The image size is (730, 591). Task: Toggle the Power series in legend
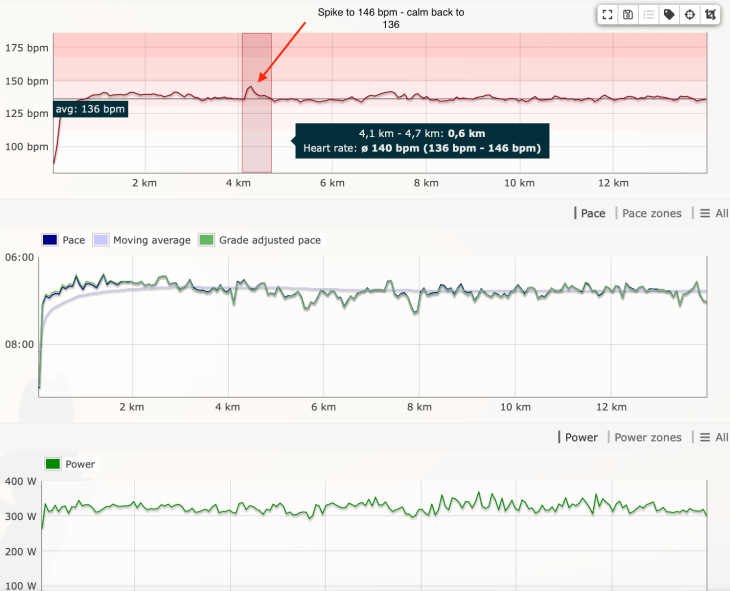coord(72,464)
